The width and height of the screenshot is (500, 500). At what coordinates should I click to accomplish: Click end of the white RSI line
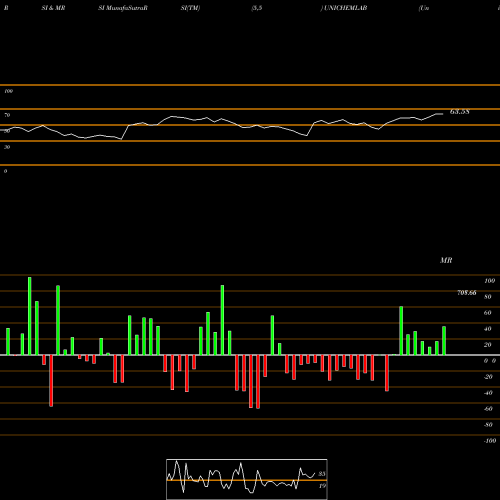(443, 114)
